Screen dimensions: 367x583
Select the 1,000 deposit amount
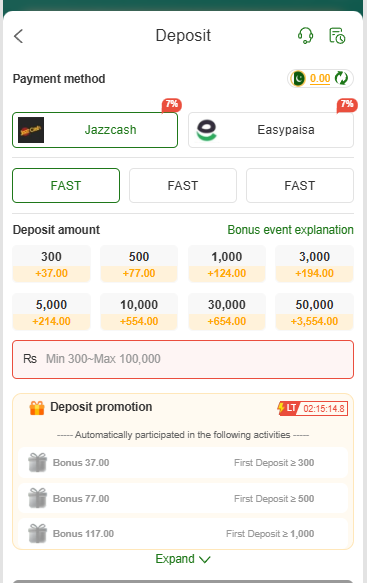click(226, 264)
